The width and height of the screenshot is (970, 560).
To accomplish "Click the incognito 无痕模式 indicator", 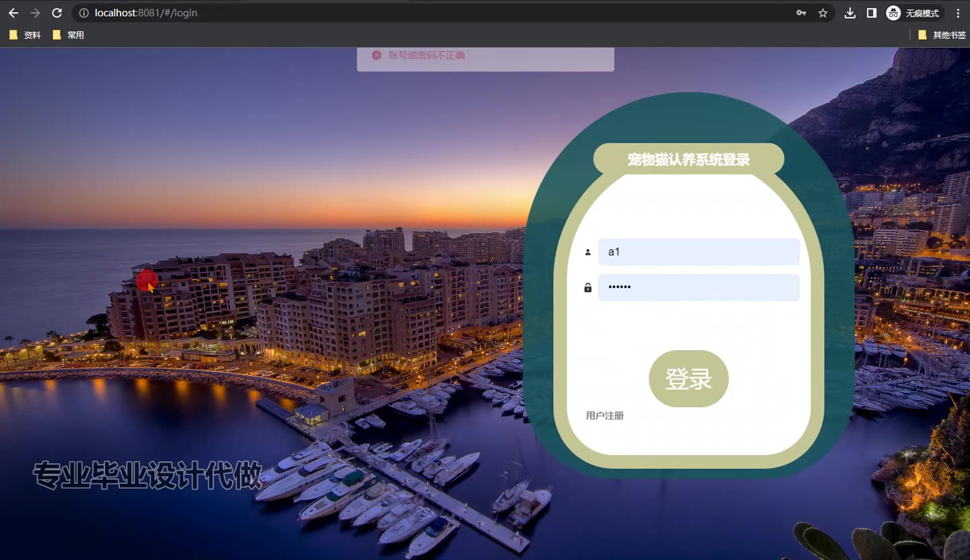I will click(x=914, y=13).
